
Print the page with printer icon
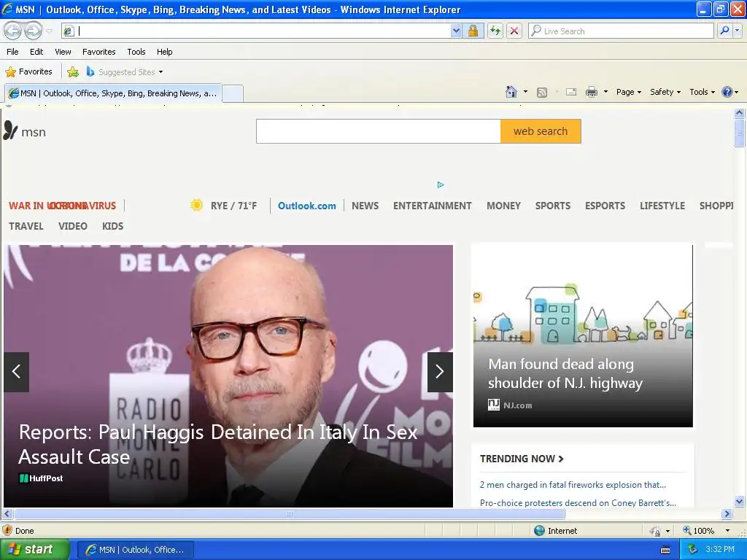pyautogui.click(x=591, y=92)
